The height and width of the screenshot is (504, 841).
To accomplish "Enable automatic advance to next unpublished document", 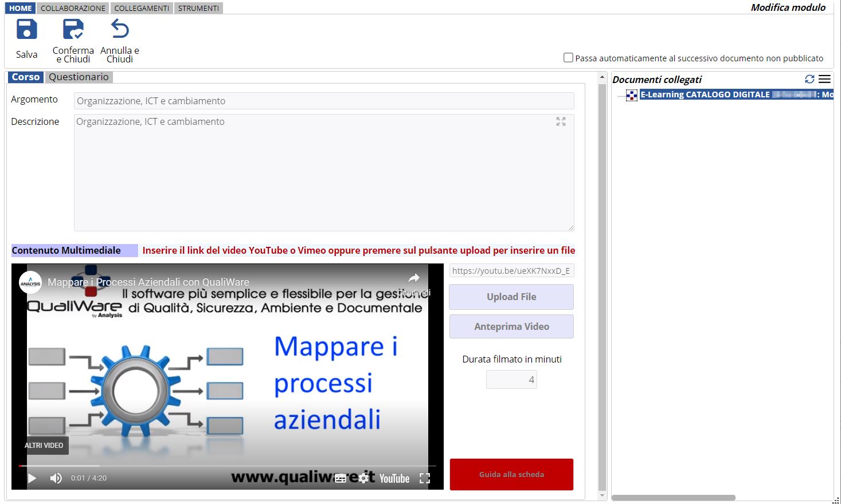I will pos(568,58).
